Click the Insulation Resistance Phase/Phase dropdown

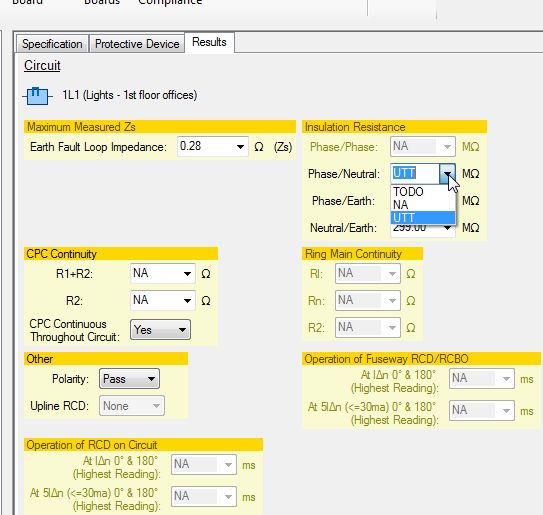pos(422,146)
